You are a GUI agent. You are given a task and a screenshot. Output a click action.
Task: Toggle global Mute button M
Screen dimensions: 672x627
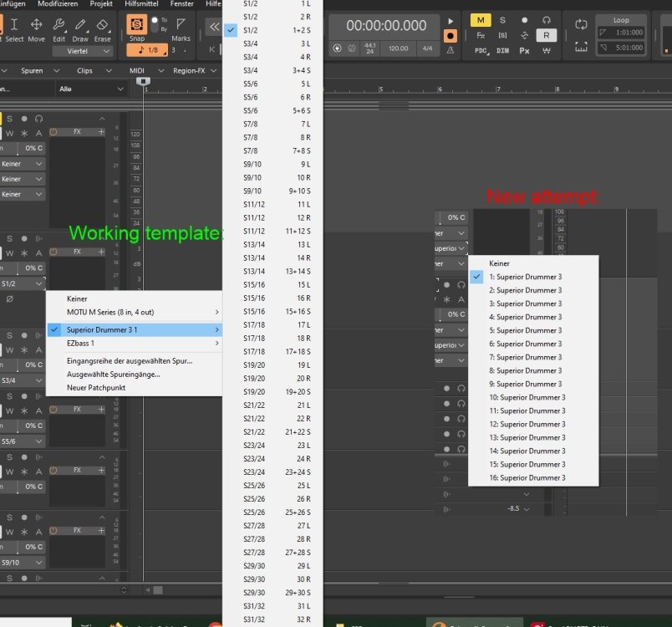point(481,20)
